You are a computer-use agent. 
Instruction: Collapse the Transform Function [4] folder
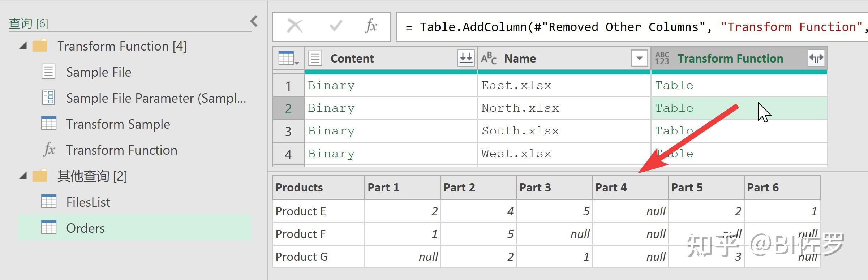pos(23,46)
